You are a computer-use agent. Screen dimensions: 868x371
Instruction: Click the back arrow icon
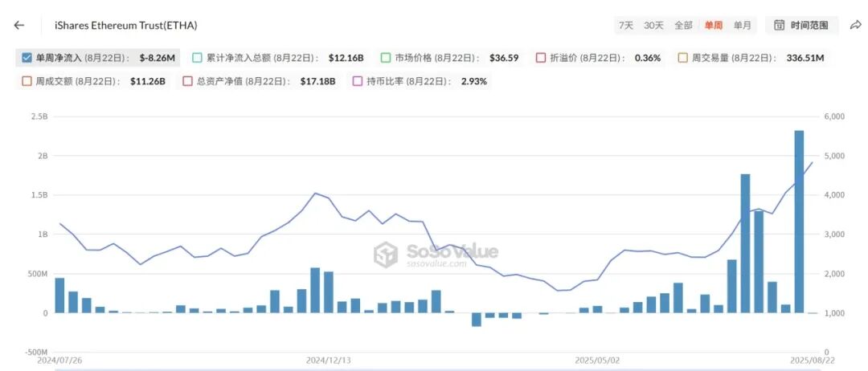point(19,25)
